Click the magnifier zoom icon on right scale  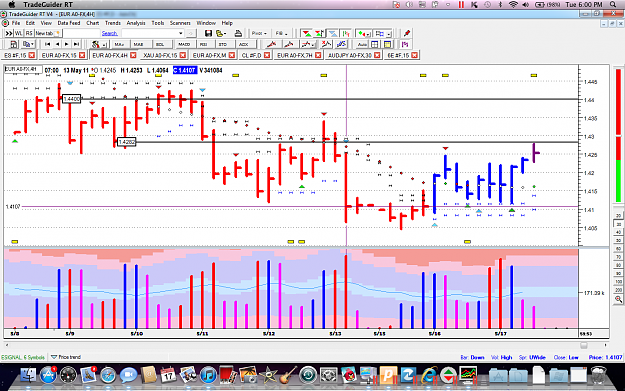coord(618,299)
